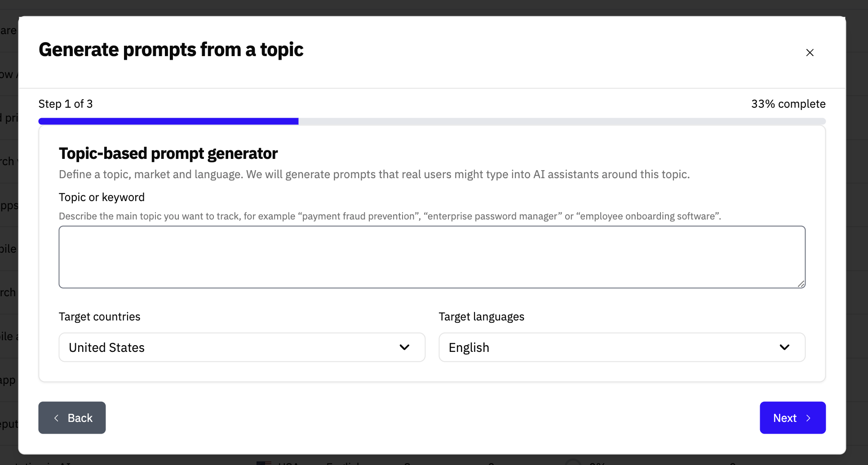Click the 'Target languages' label
Image resolution: width=868 pixels, height=465 pixels.
click(x=481, y=316)
